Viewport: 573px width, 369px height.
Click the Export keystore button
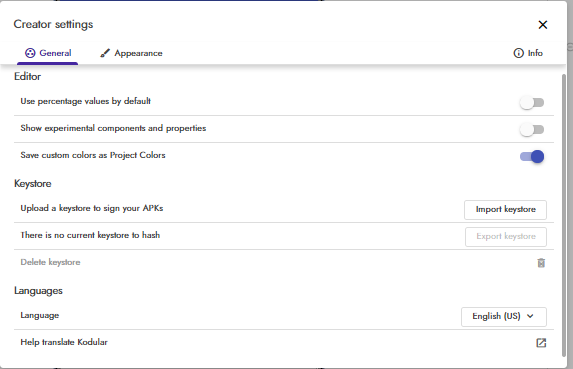tap(506, 237)
